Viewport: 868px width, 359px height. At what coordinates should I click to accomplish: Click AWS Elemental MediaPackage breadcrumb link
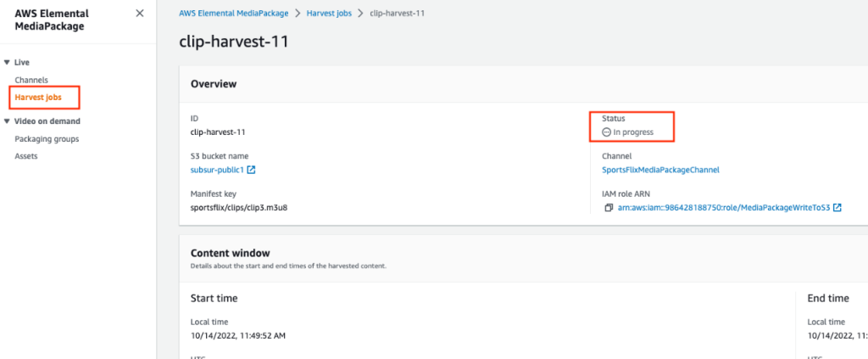234,14
